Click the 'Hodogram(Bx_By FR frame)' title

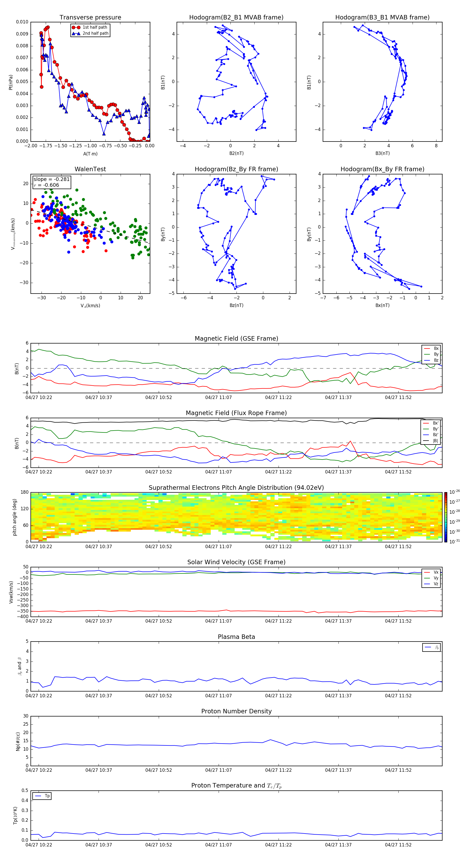point(382,169)
